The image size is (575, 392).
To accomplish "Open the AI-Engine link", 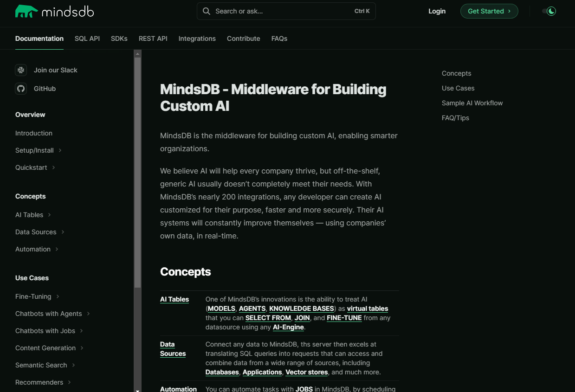I will 288,327.
